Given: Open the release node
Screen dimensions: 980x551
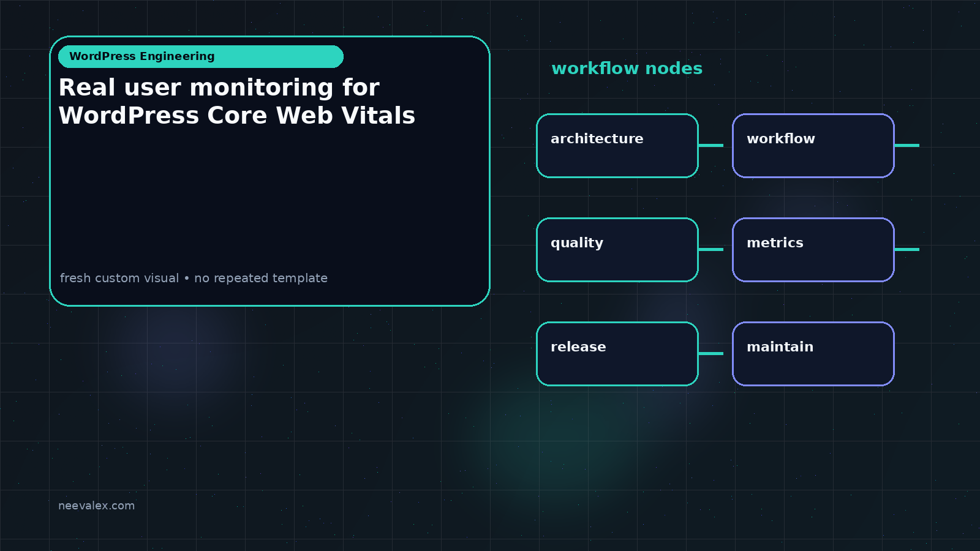Looking at the screenshot, I should coord(617,354).
